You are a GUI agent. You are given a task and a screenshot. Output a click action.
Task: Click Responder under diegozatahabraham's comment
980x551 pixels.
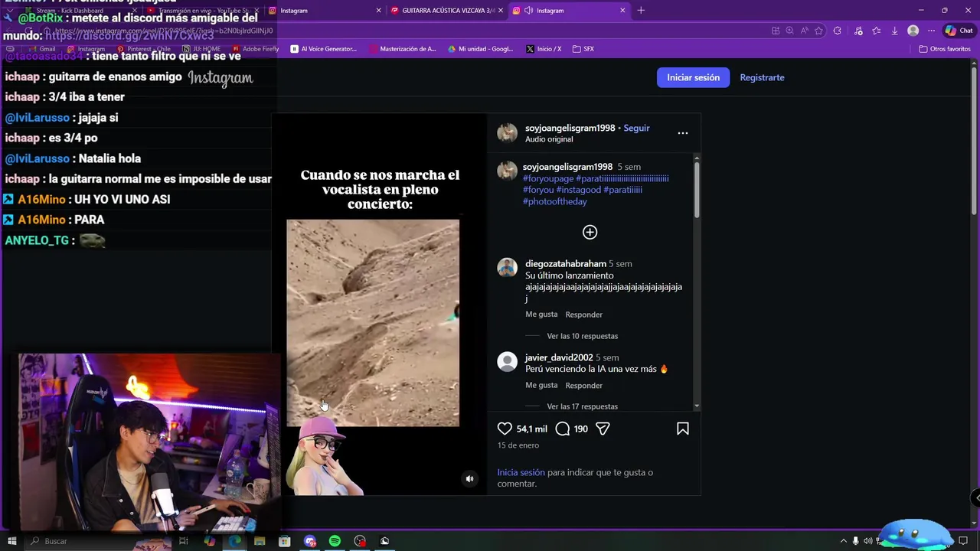point(583,315)
